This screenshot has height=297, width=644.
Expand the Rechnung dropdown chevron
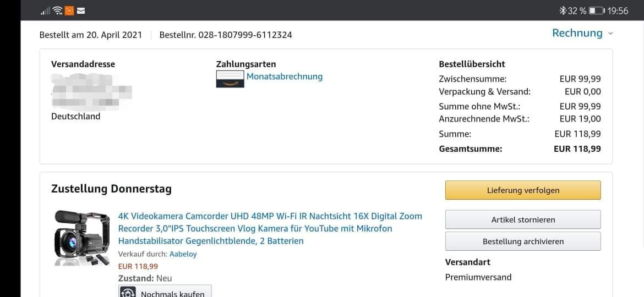pos(610,34)
